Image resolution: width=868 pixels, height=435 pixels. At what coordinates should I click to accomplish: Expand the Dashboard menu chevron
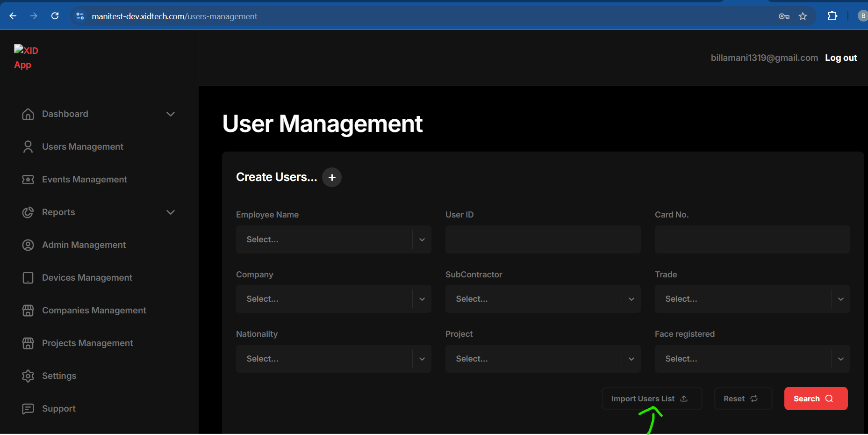(x=171, y=114)
